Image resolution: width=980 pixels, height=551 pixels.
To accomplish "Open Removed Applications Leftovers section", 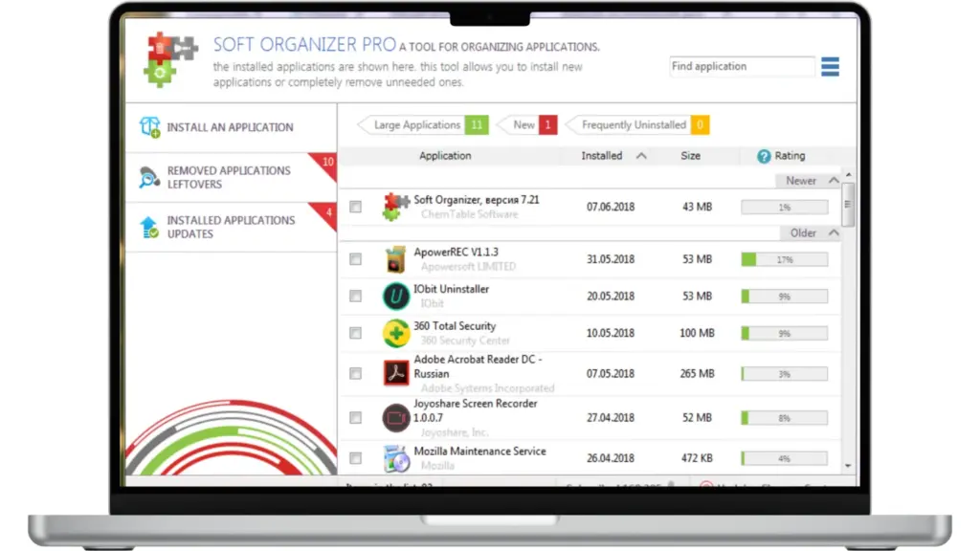I will (x=230, y=177).
